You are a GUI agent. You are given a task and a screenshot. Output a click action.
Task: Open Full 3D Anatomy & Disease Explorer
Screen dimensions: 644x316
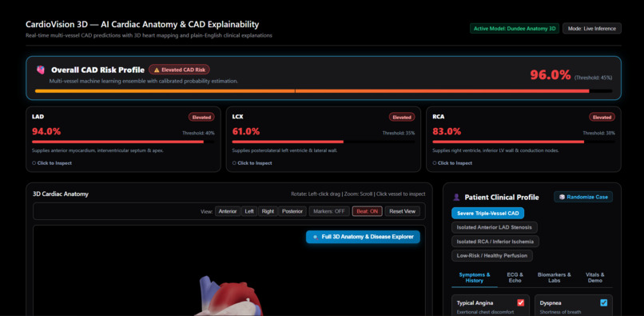[363, 237]
